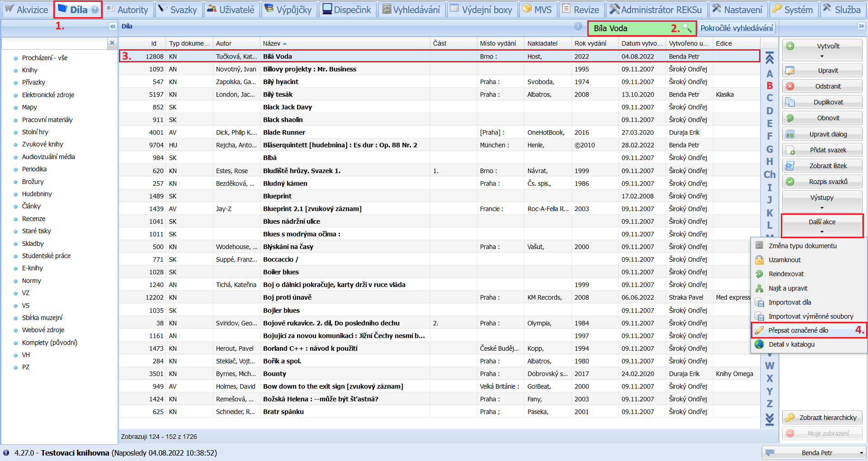The width and height of the screenshot is (868, 461).
Task: Select Elektronické zdroje in sidebar
Action: click(48, 95)
